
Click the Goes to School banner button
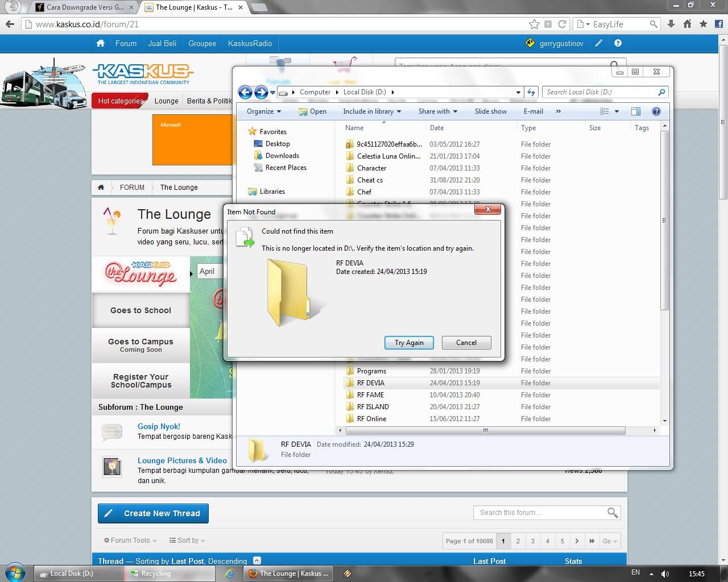pyautogui.click(x=141, y=310)
